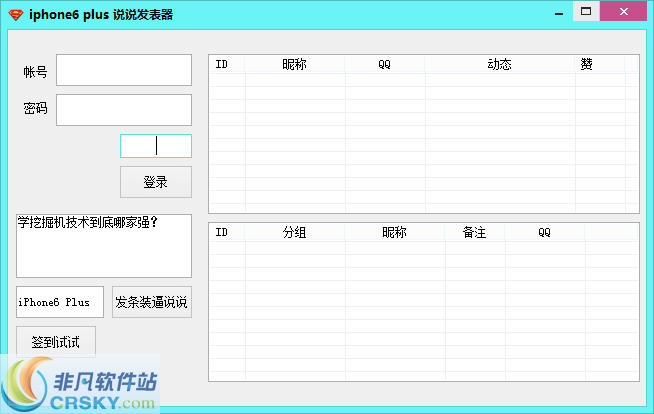Close the 说说发表器 window
Screen dimensions: 654x414
click(x=624, y=11)
